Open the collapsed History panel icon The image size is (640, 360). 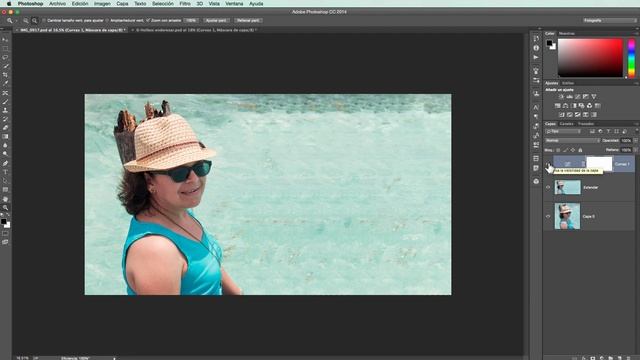pos(536,39)
